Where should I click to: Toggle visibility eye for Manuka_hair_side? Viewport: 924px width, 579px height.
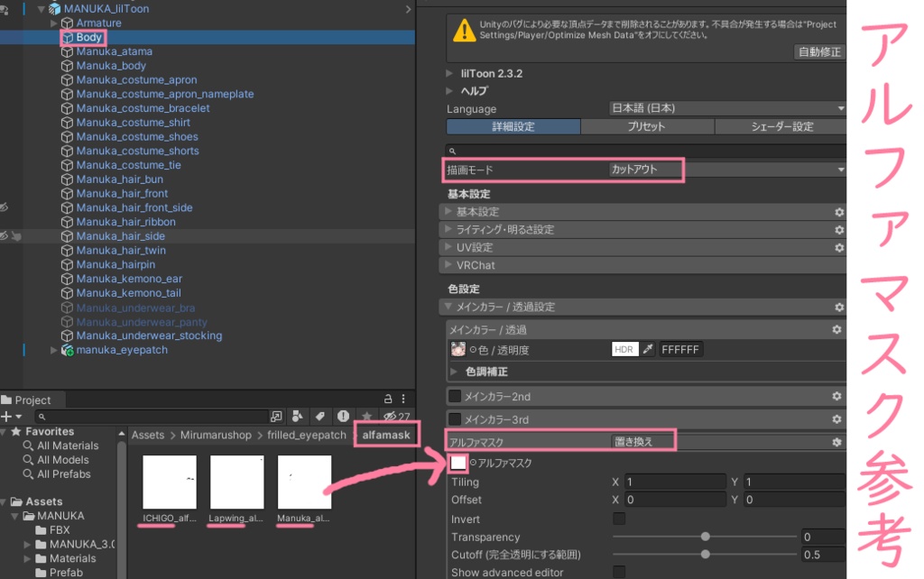[5, 235]
